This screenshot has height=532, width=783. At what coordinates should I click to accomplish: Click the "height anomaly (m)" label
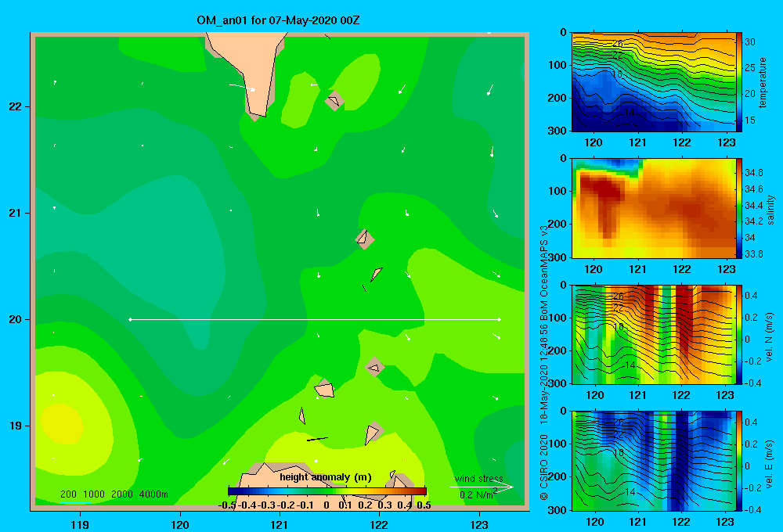tap(326, 477)
